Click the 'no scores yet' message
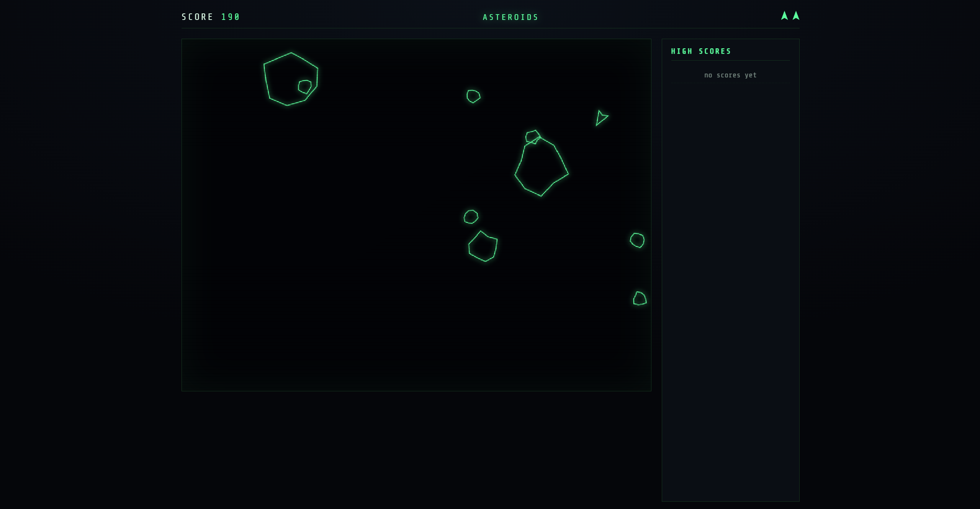Viewport: 980px width, 509px height. [730, 75]
